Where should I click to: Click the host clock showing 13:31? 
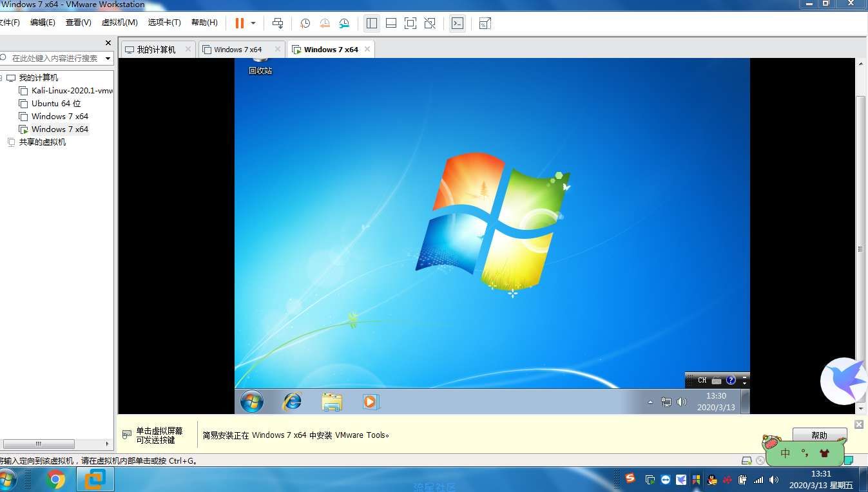(x=821, y=480)
